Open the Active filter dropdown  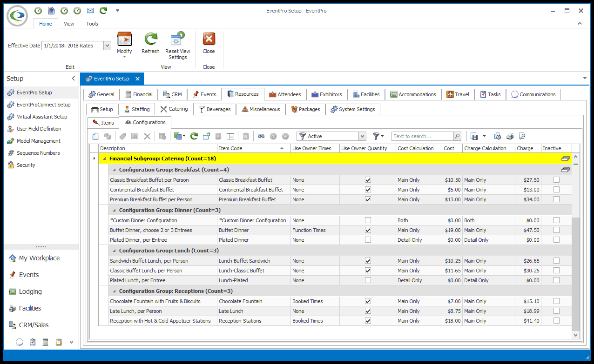pos(362,136)
